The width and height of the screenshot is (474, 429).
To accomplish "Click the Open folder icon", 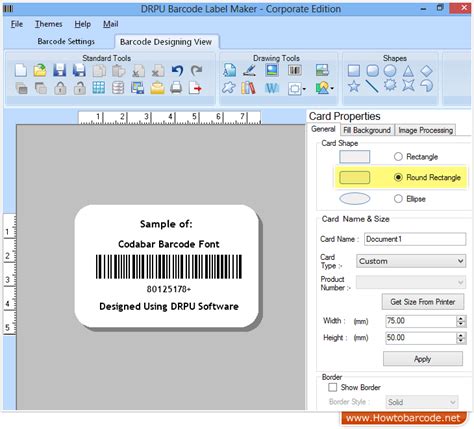I will pyautogui.click(x=40, y=70).
